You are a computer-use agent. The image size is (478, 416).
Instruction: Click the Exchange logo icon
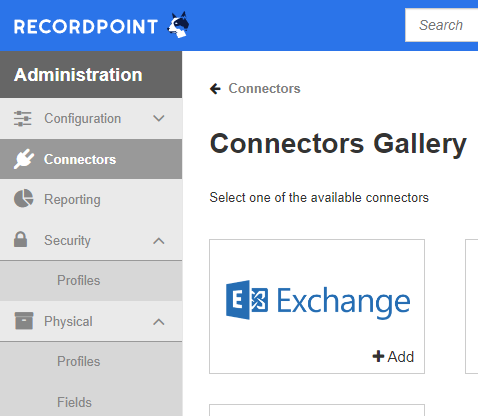(247, 300)
